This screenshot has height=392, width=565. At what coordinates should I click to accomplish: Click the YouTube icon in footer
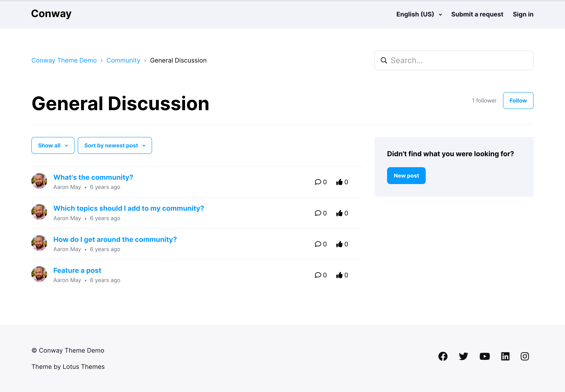pyautogui.click(x=484, y=356)
